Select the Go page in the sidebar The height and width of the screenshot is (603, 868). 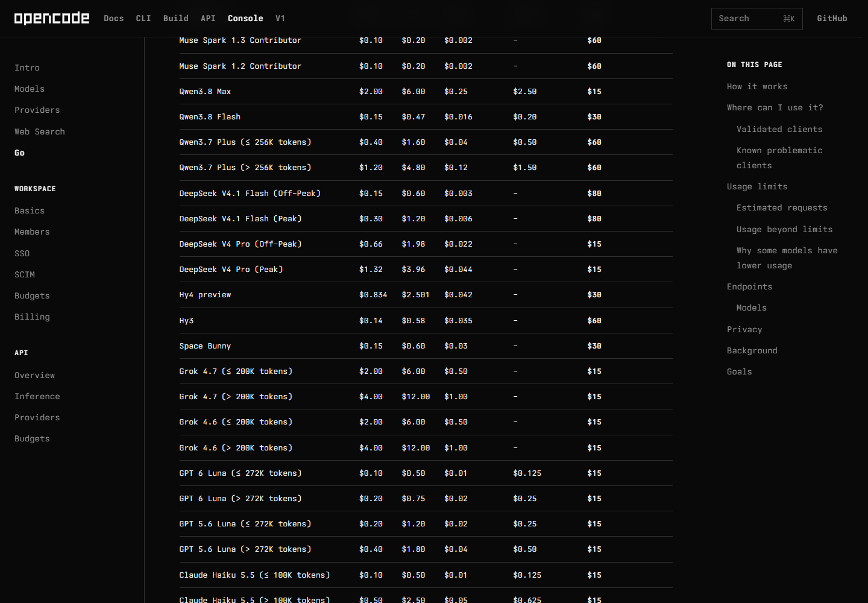(19, 153)
